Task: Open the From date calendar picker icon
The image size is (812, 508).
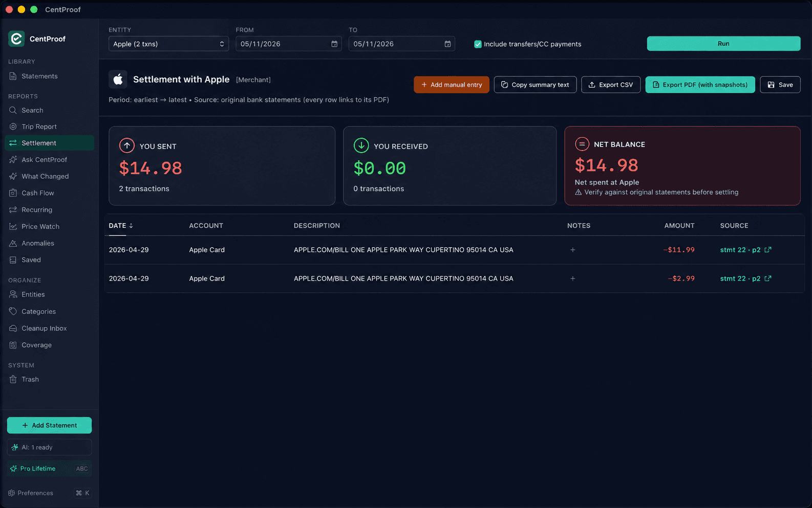Action: 334,44
